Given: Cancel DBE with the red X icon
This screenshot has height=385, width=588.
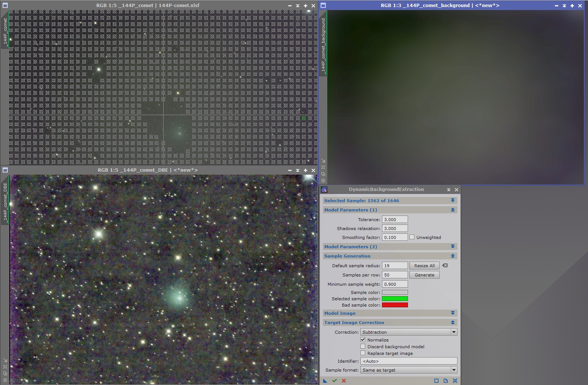Looking at the screenshot, I should (x=344, y=381).
